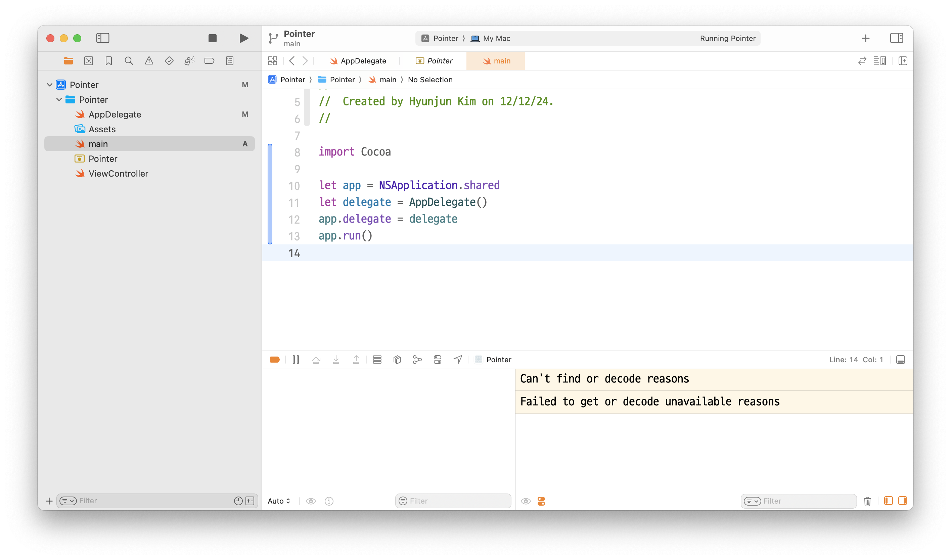Open the Find navigator search icon
The width and height of the screenshot is (951, 560).
pos(129,61)
